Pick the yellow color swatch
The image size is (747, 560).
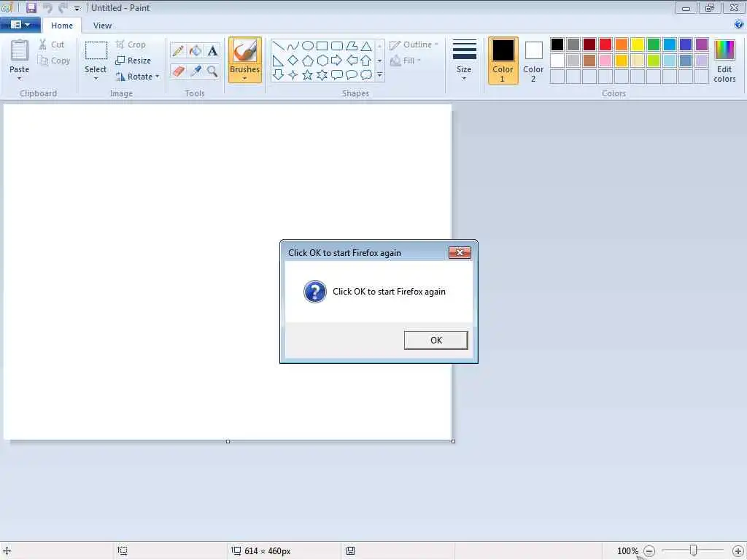pos(638,44)
